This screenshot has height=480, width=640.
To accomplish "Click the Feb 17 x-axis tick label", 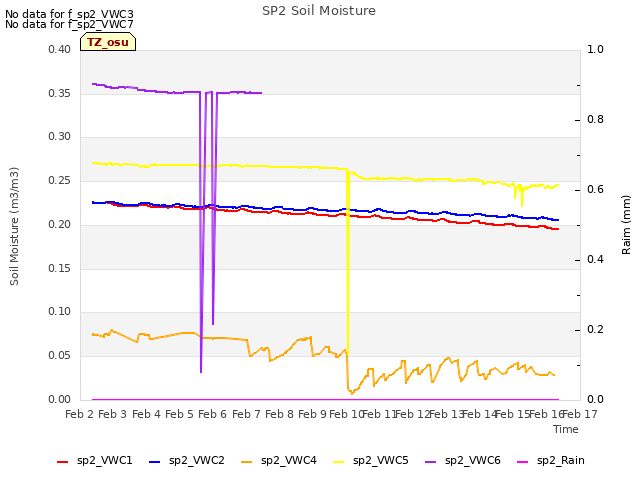I will [580, 414].
